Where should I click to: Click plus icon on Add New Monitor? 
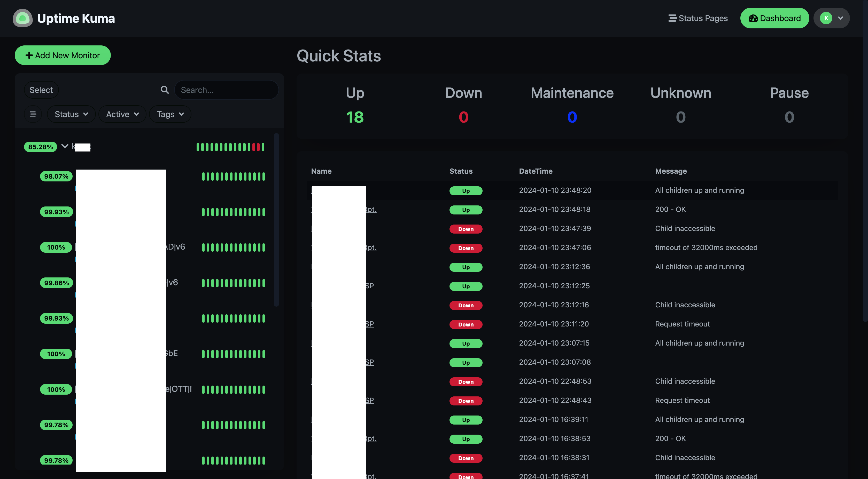point(29,55)
